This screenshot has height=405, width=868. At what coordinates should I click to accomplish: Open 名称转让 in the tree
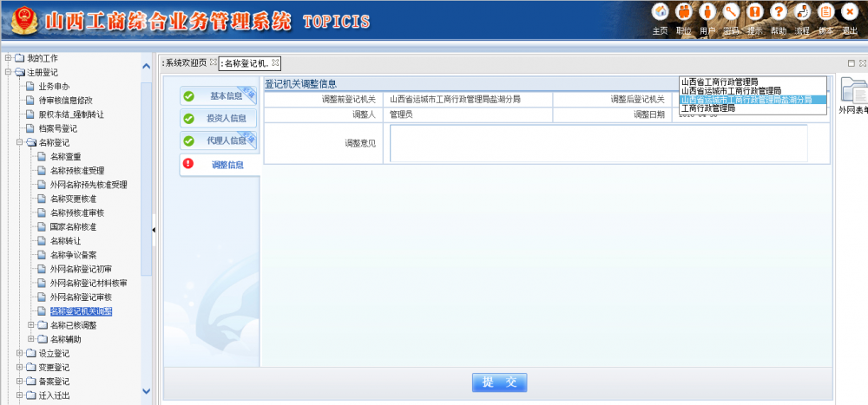tap(66, 241)
